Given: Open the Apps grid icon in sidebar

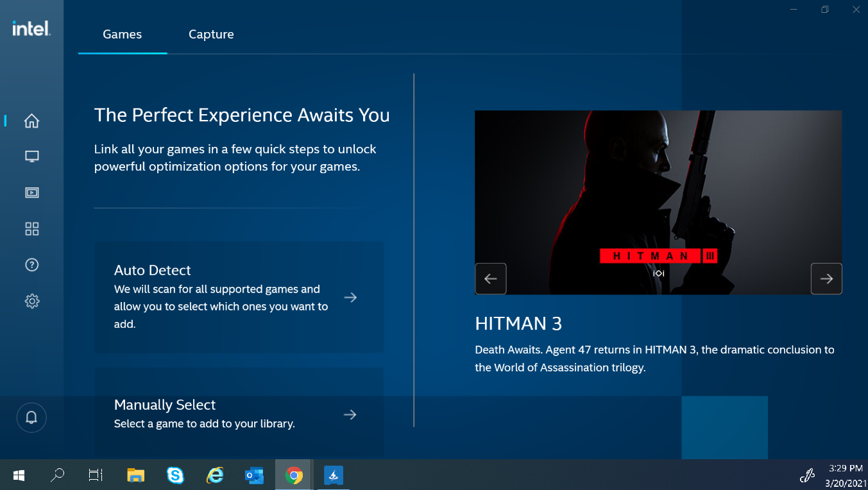Looking at the screenshot, I should click(31, 229).
